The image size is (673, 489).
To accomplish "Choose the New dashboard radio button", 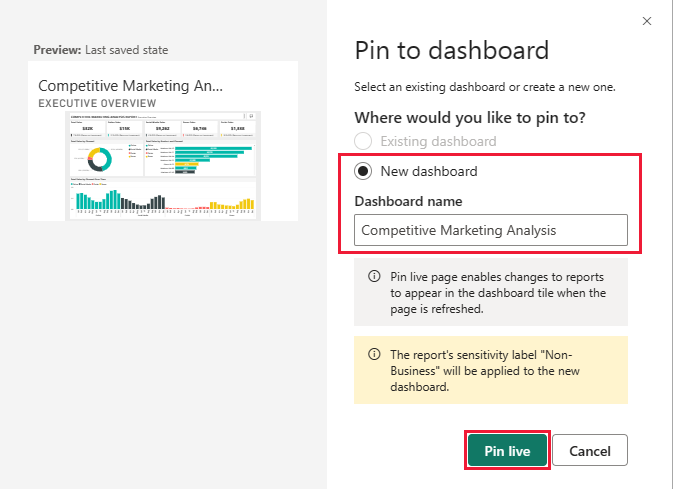I will pos(364,171).
